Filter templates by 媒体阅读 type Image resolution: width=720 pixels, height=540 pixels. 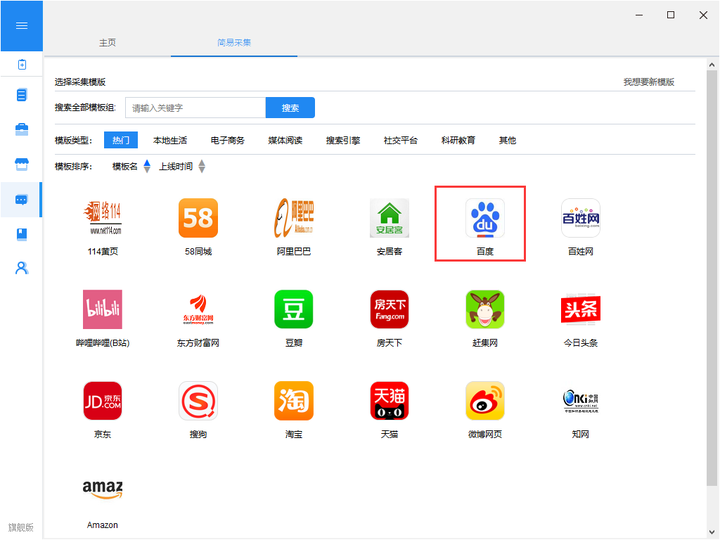click(285, 140)
